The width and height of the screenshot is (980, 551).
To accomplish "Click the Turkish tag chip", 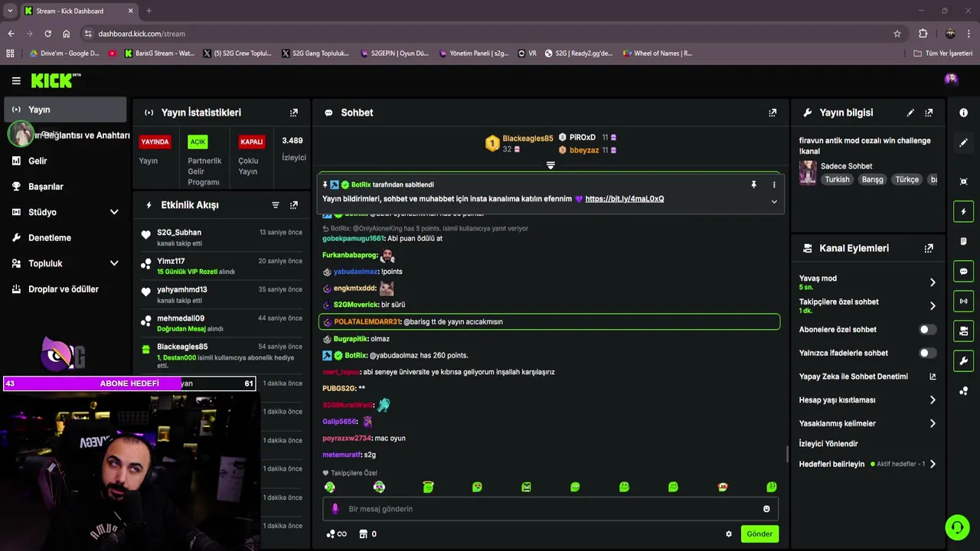I will coord(837,180).
